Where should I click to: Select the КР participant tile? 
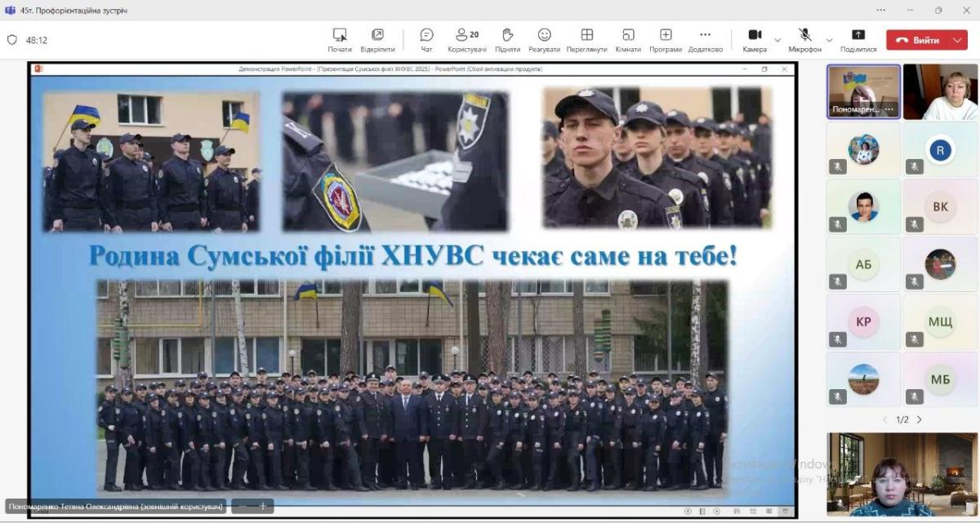pyautogui.click(x=864, y=321)
